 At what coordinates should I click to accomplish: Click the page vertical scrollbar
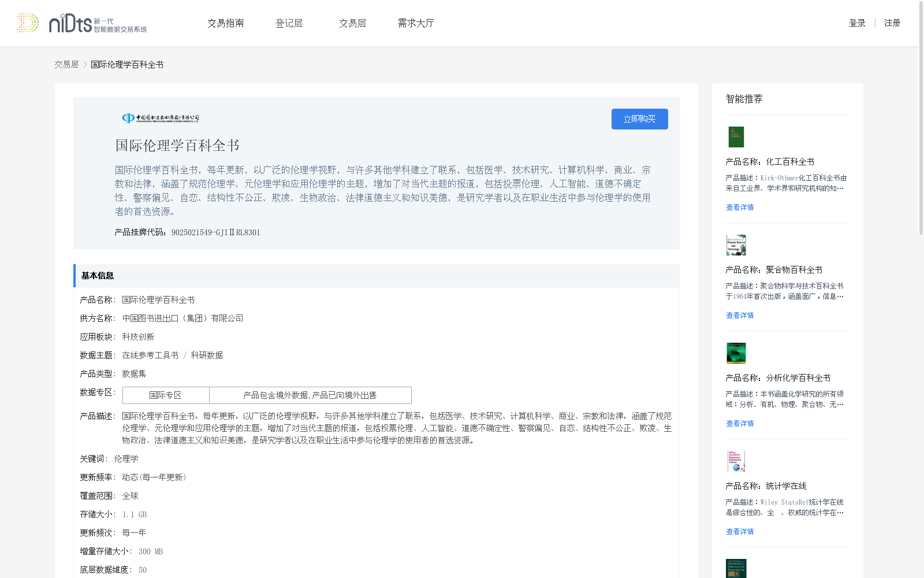[921, 118]
